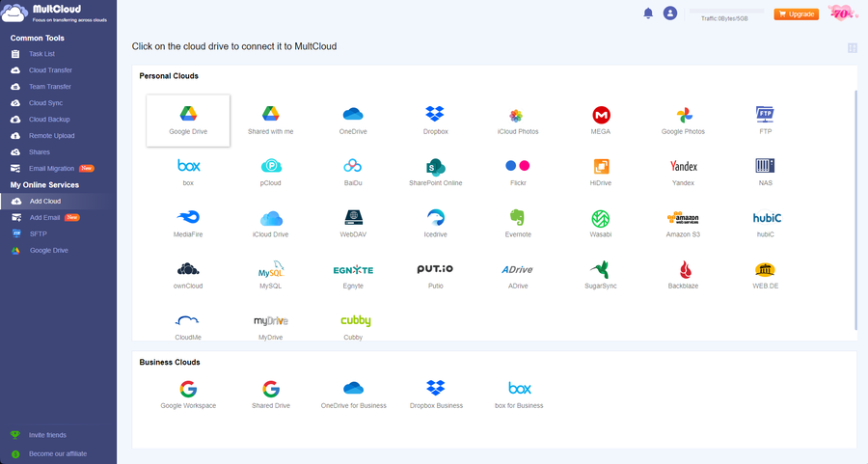Screen dimensions: 868x464
Task: Add Putio service
Action: 436,275
